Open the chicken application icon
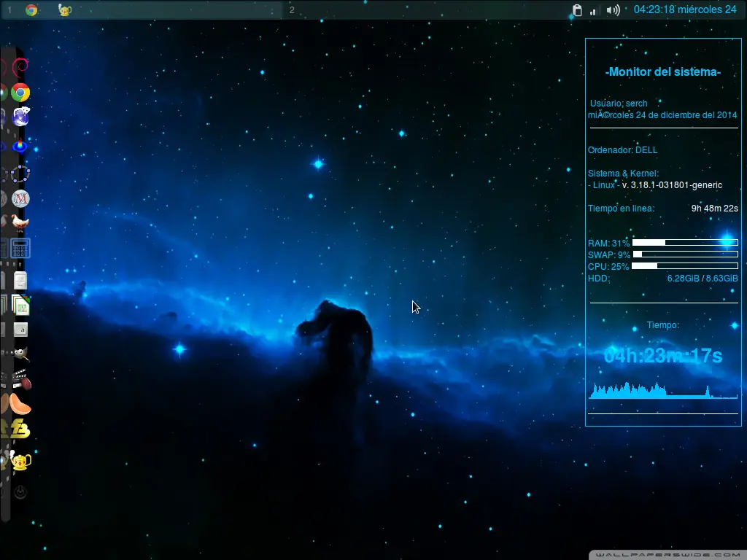 coord(20,222)
